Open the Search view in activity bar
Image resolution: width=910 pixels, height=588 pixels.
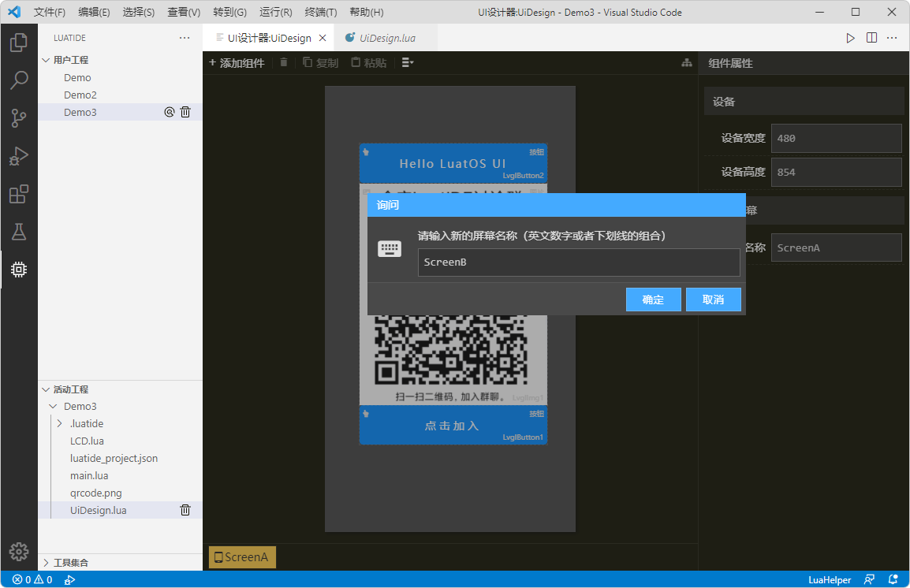pos(19,80)
